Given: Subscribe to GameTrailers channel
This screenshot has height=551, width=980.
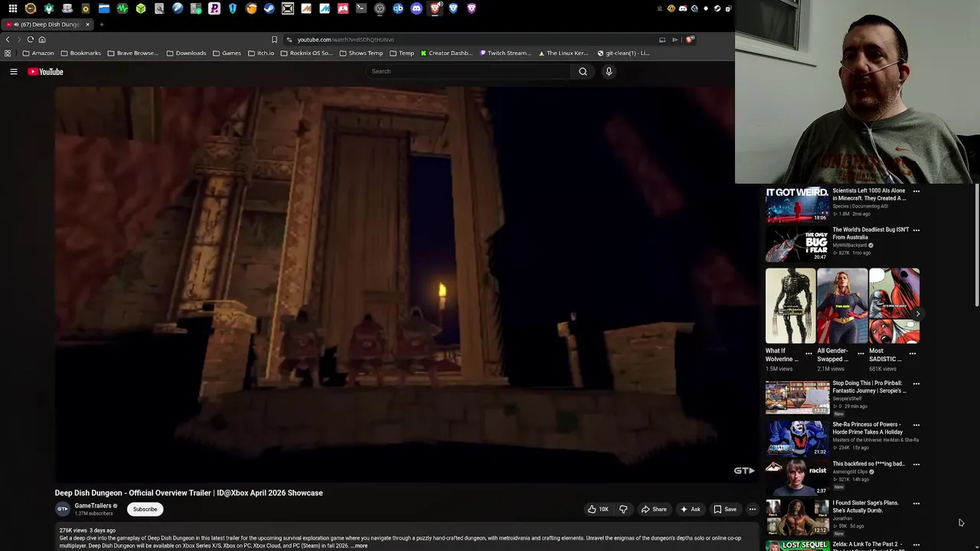Looking at the screenshot, I should 145,509.
